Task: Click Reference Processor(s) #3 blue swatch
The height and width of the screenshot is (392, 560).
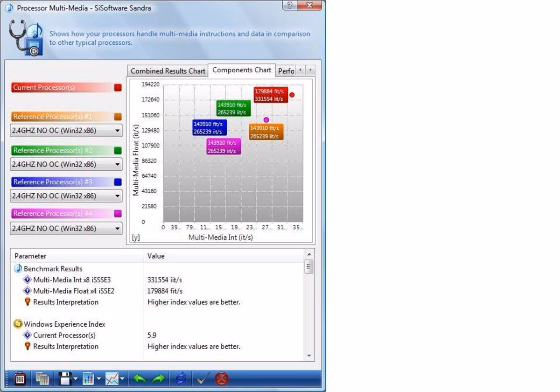Action: [x=118, y=182]
